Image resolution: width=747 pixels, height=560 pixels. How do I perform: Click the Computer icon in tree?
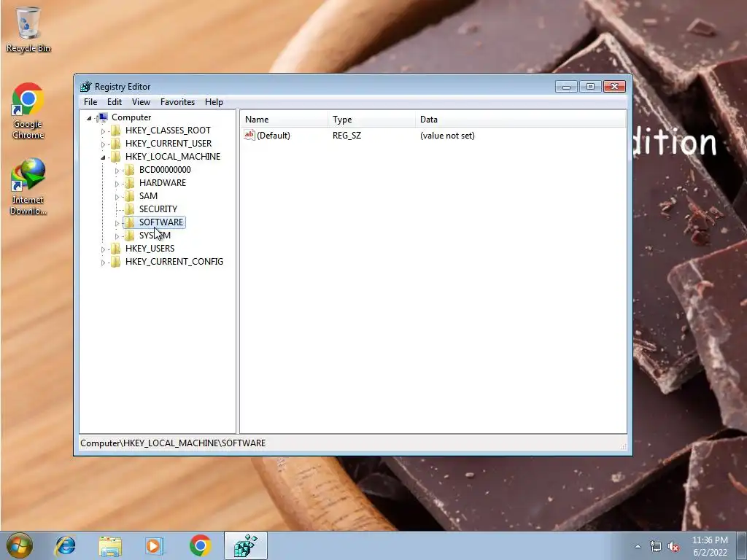click(x=102, y=117)
